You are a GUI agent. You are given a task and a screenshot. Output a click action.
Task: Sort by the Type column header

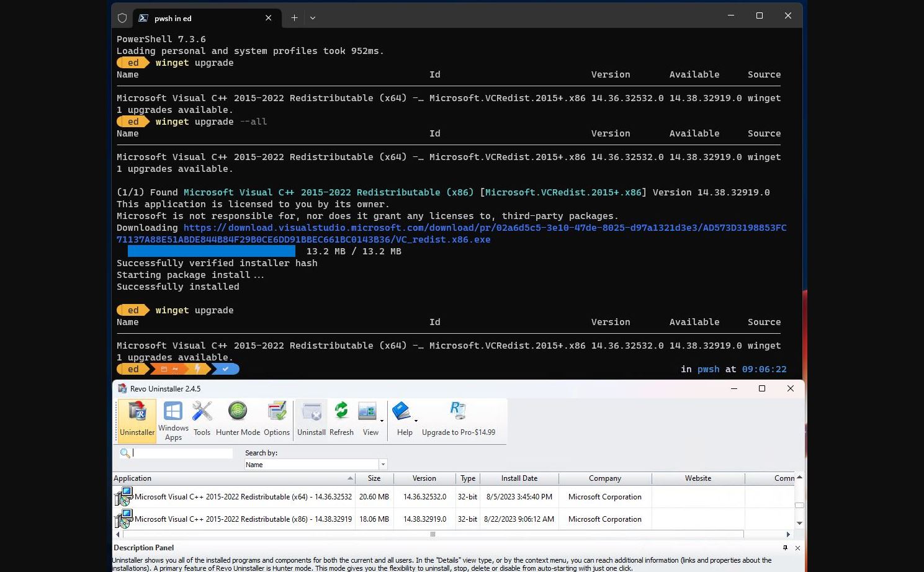point(468,478)
